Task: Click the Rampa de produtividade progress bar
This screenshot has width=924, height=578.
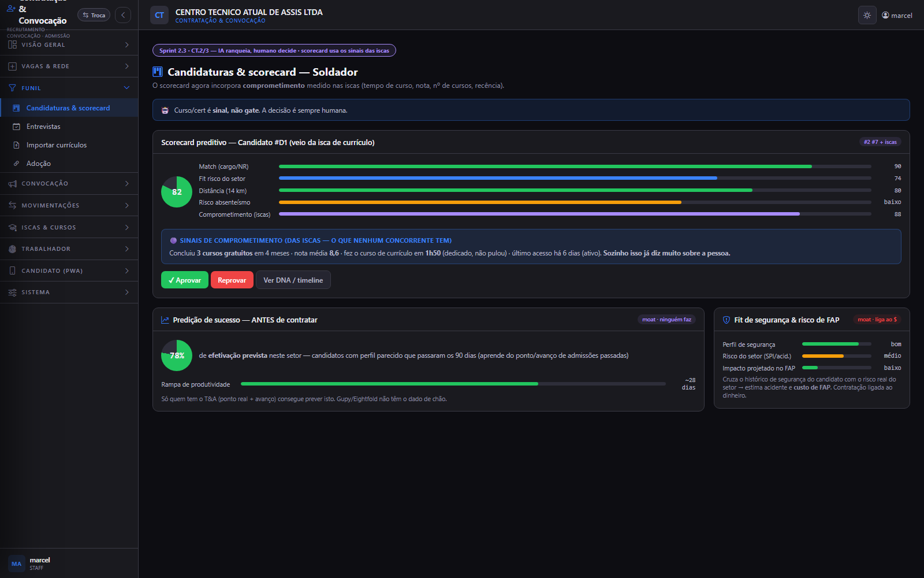Action: [x=453, y=384]
